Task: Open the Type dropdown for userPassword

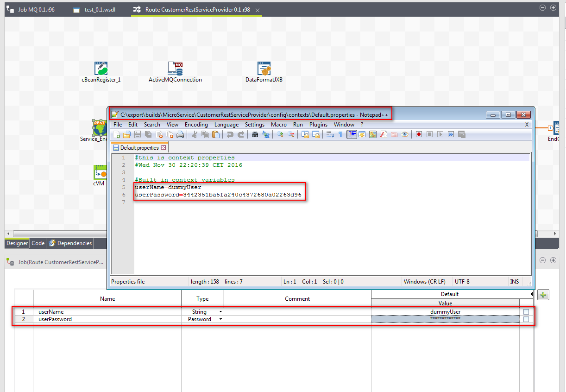Action: 220,319
